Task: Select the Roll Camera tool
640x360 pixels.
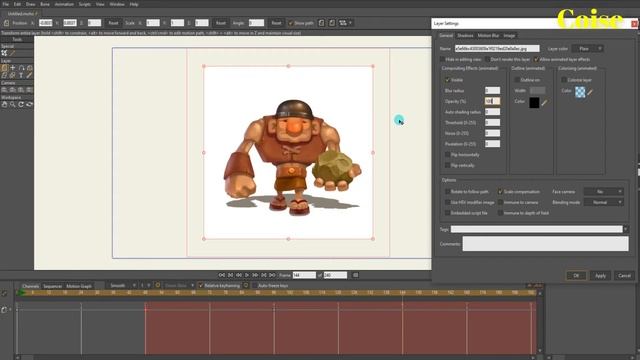Action: pyautogui.click(x=21, y=90)
